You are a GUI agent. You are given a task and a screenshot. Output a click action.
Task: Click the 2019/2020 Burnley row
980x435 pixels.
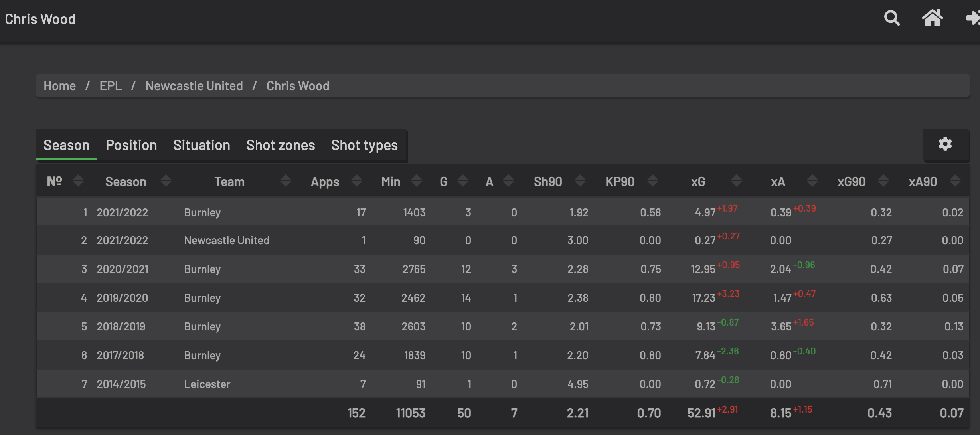click(202, 298)
